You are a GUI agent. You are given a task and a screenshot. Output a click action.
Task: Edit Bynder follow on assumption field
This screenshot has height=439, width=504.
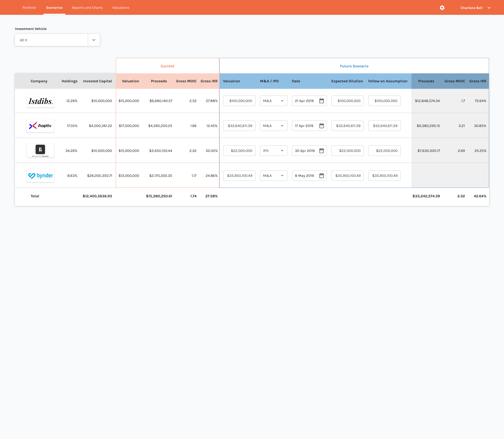pyautogui.click(x=384, y=176)
